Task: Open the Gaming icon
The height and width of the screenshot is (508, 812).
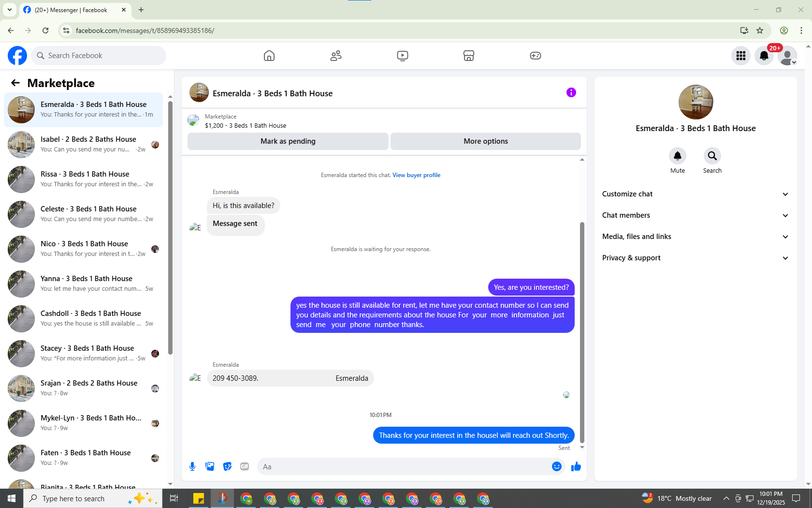Action: tap(536, 56)
